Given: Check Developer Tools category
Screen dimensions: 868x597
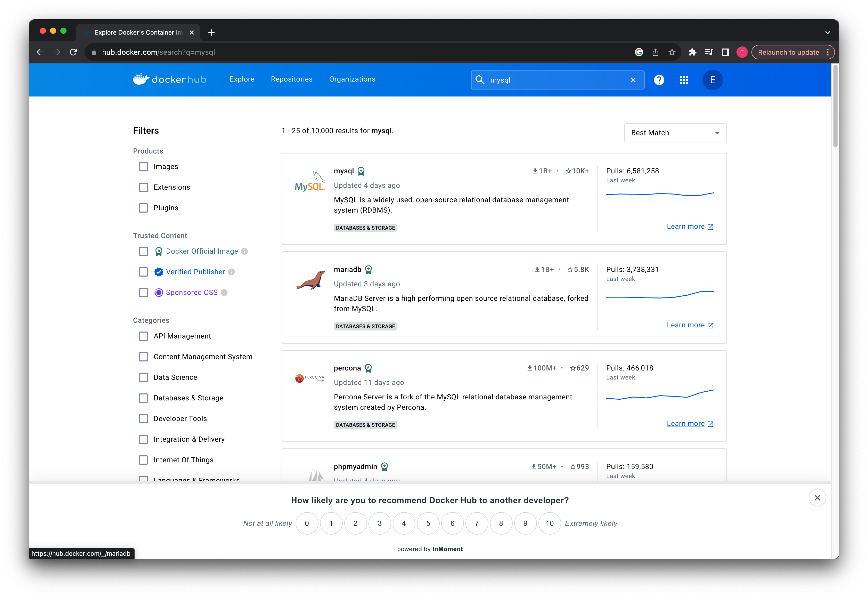Looking at the screenshot, I should pos(143,418).
